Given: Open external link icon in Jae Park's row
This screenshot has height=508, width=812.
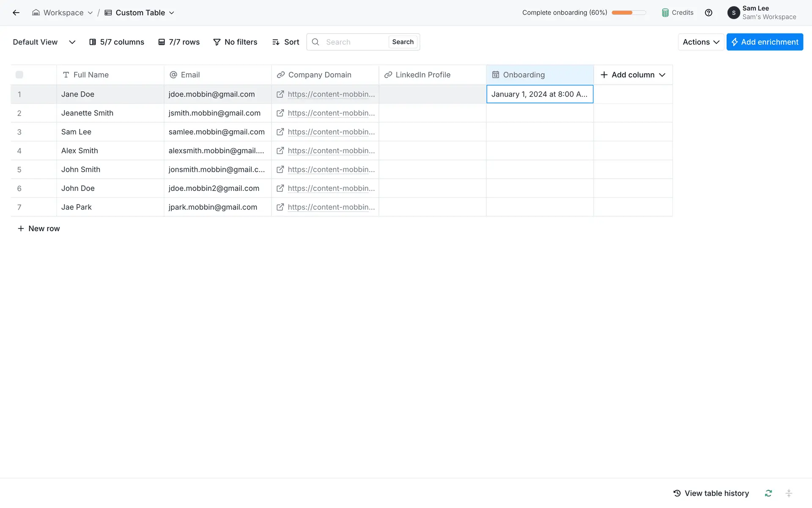Looking at the screenshot, I should pos(280,207).
